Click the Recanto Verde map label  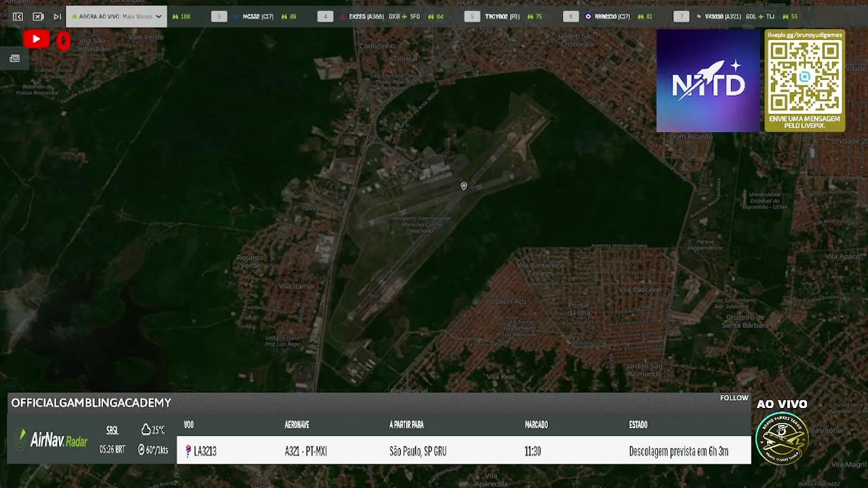click(x=250, y=261)
